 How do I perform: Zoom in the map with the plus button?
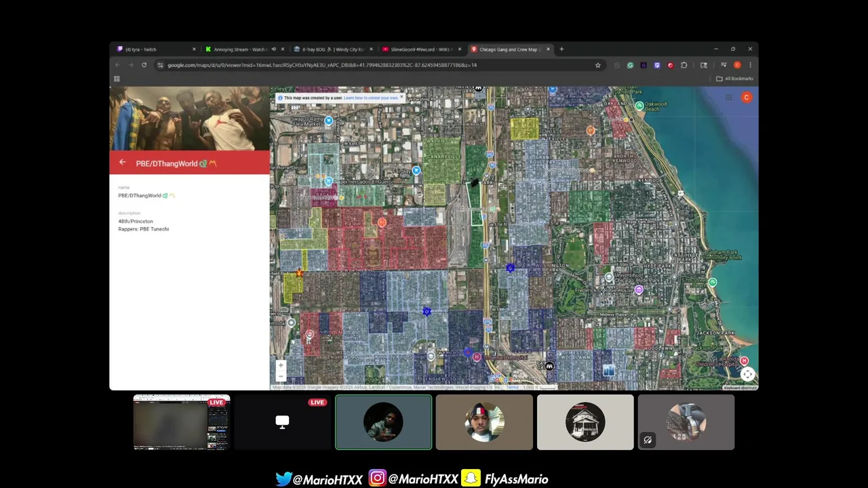click(281, 365)
